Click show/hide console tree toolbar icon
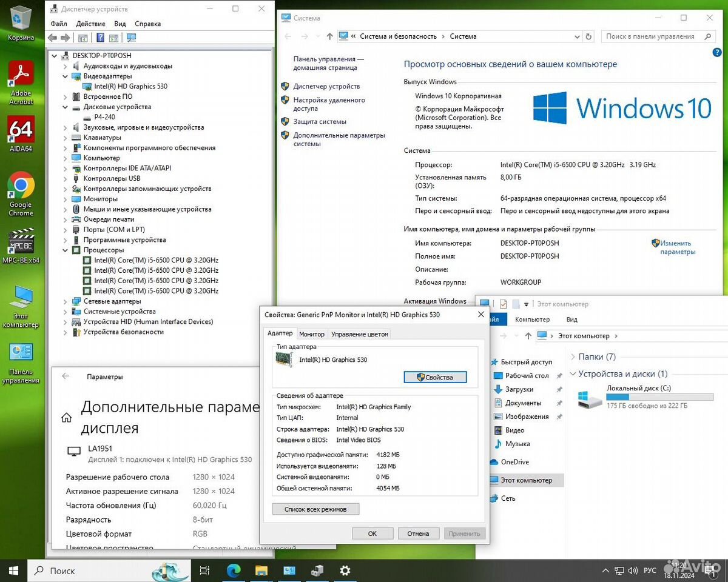The width and height of the screenshot is (728, 582). pos(83,38)
